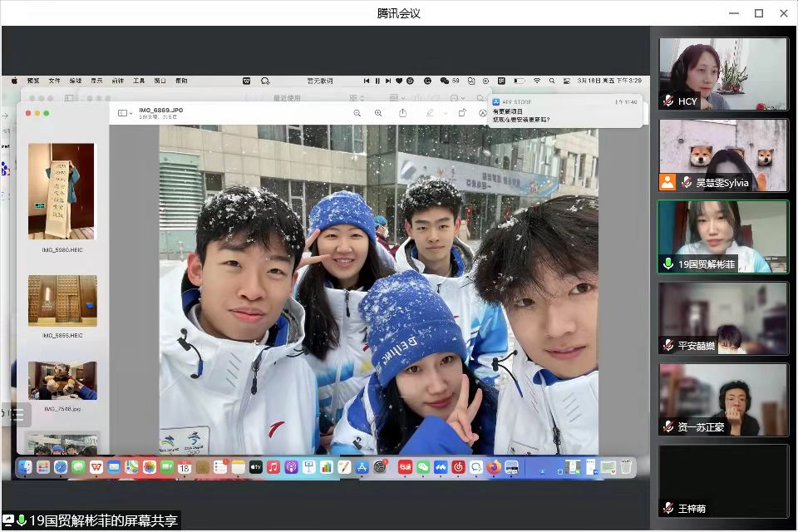Select the markup pen icon in Preview
Viewport: 798px width, 532px height.
(x=430, y=113)
